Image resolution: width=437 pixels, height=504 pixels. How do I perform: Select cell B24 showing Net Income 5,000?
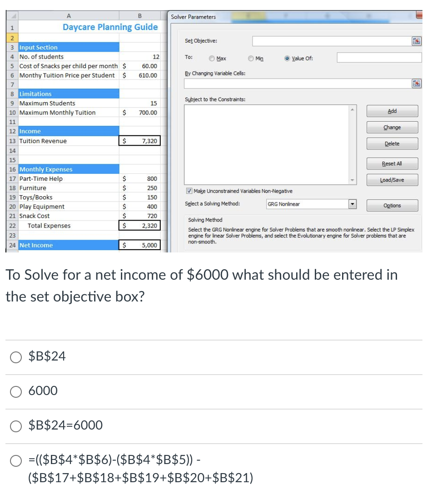pos(139,245)
